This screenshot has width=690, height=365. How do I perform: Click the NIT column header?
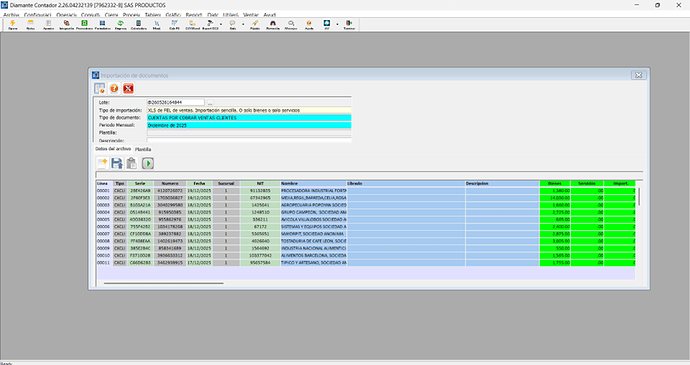point(260,183)
